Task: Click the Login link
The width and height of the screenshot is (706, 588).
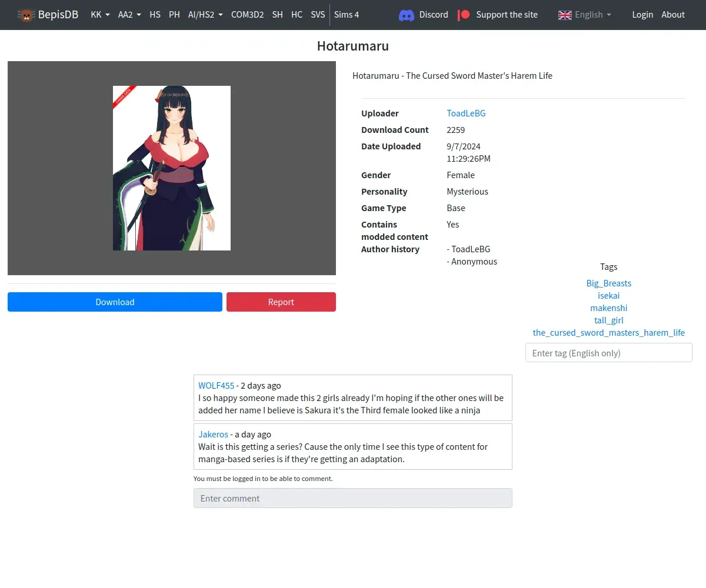Action: pos(642,15)
